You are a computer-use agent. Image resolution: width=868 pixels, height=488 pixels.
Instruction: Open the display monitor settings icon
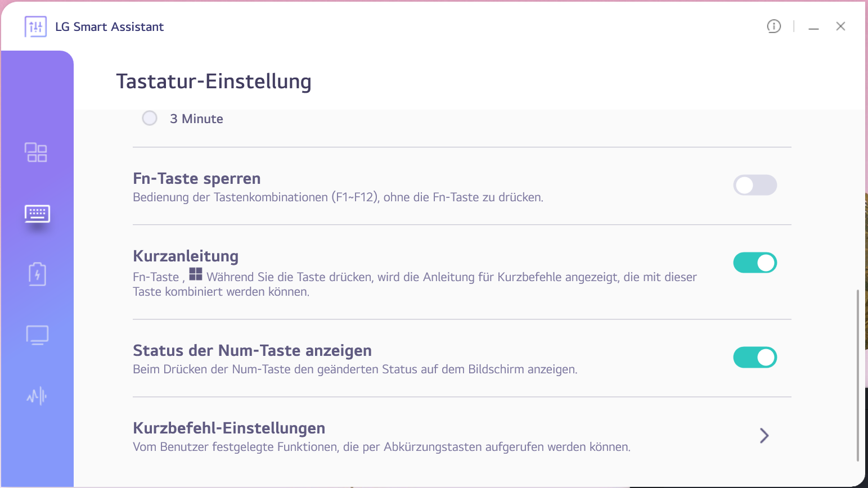point(37,335)
